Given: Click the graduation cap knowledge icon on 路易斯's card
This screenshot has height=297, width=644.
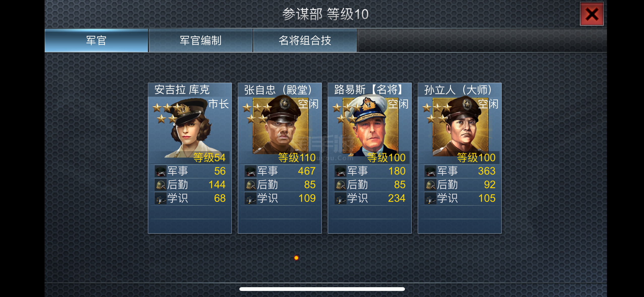Looking at the screenshot, I should tap(340, 199).
